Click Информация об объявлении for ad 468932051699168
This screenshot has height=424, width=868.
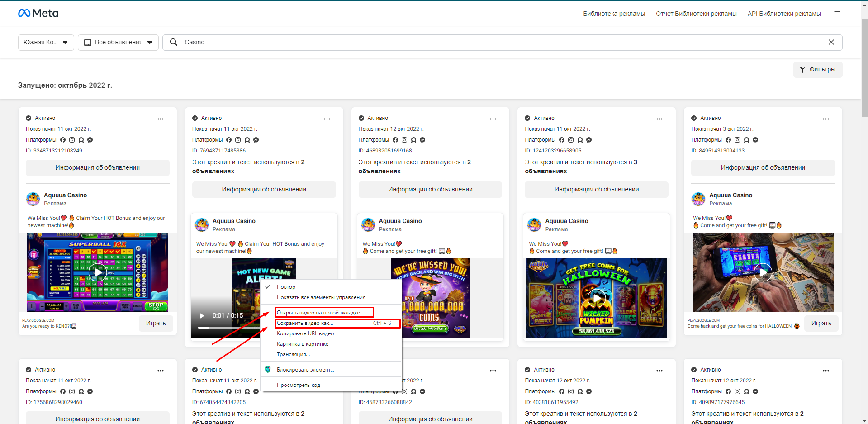(430, 189)
